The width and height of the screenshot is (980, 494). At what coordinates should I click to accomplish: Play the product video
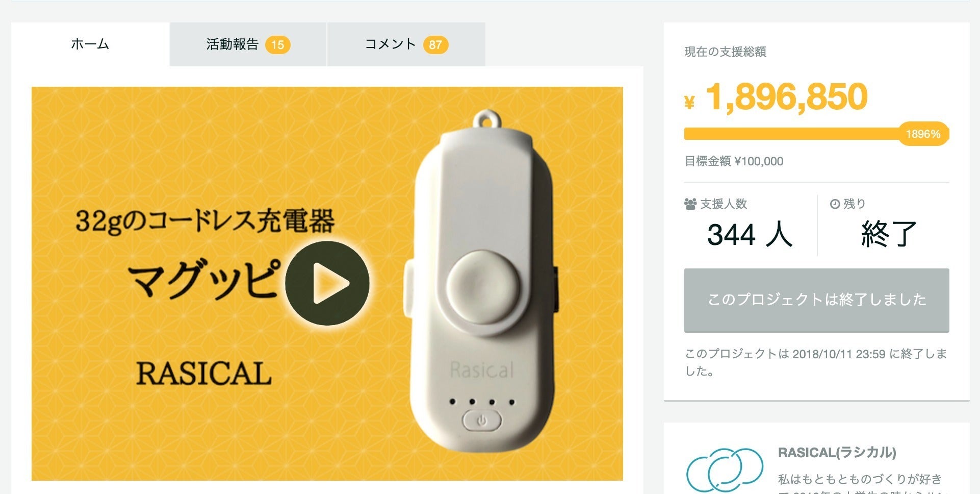[327, 283]
